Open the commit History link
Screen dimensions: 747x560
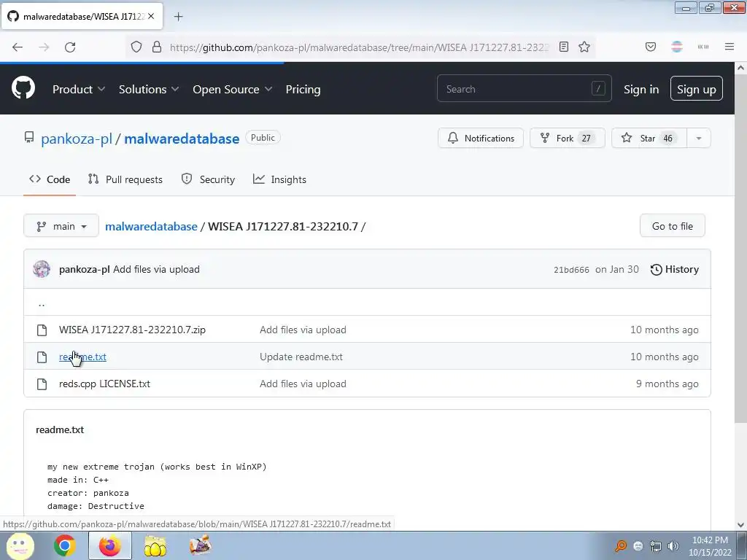[675, 270]
